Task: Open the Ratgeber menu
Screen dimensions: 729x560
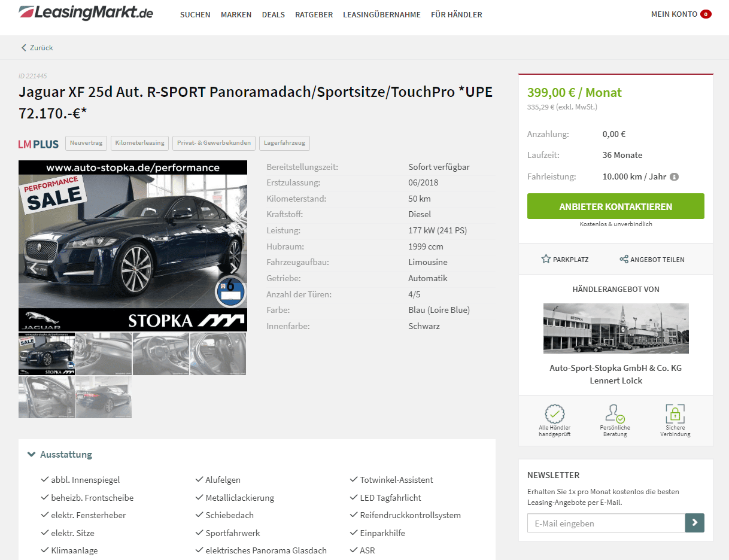Action: pos(314,14)
